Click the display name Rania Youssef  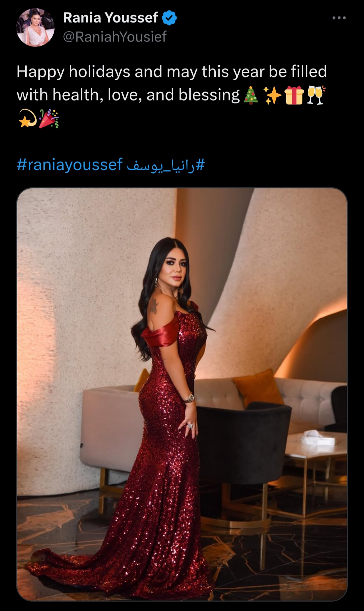point(111,18)
